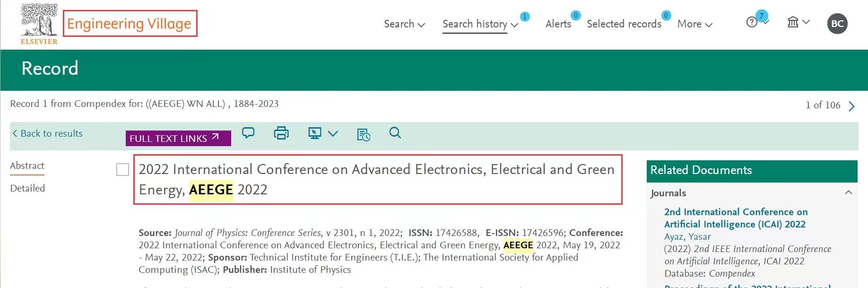
Task: Open the BC user profile avatar
Action: (x=837, y=24)
